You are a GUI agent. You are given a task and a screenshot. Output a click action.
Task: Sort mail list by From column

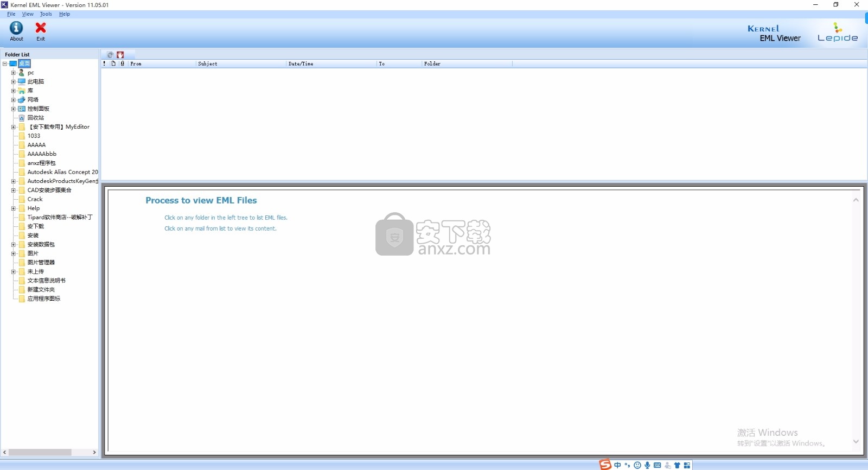162,63
